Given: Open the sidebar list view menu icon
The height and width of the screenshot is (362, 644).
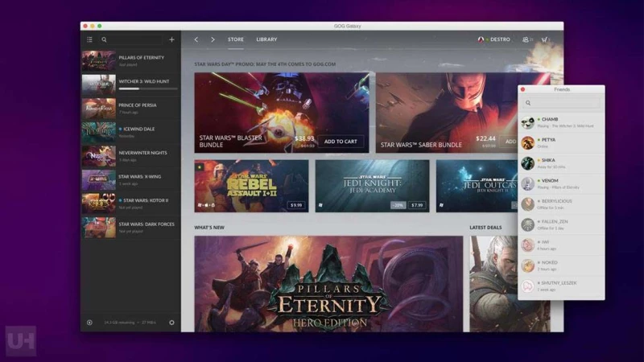Looking at the screenshot, I should point(89,39).
